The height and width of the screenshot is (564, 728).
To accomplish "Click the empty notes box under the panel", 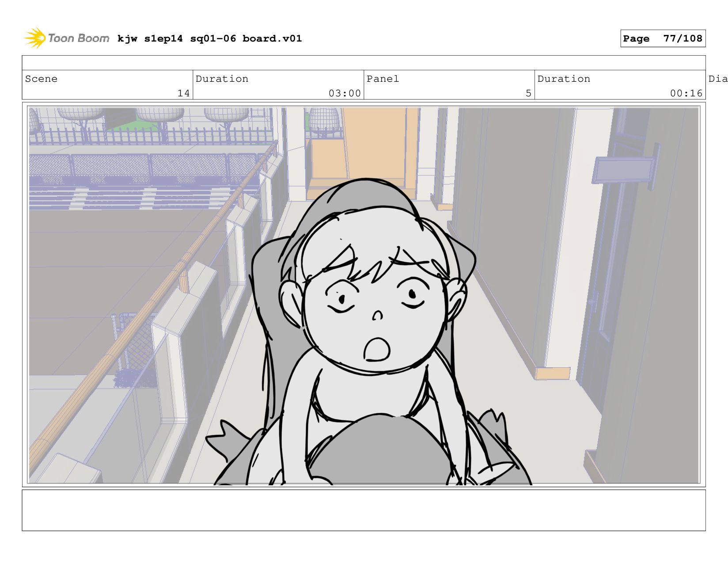I will (x=364, y=510).
